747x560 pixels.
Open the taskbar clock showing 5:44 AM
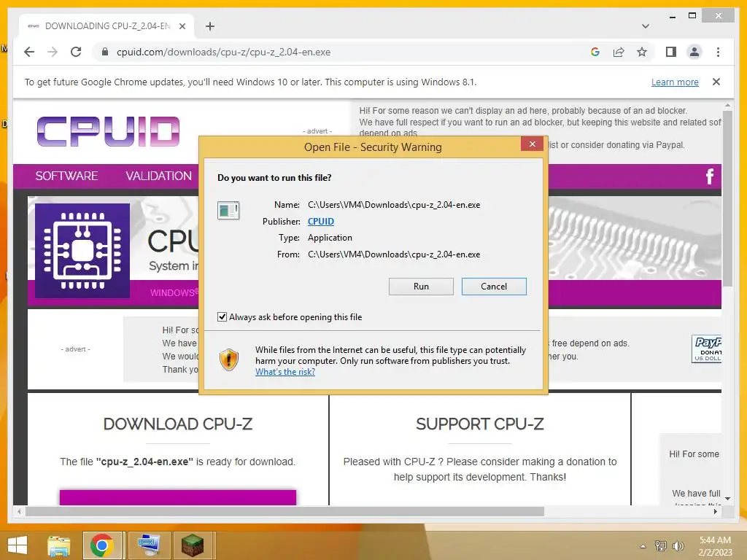(x=715, y=545)
